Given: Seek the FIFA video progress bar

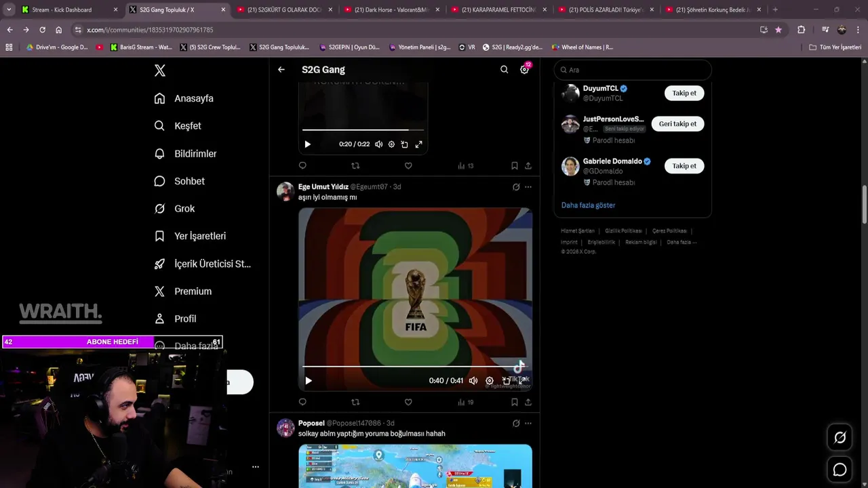Looking at the screenshot, I should click(414, 366).
